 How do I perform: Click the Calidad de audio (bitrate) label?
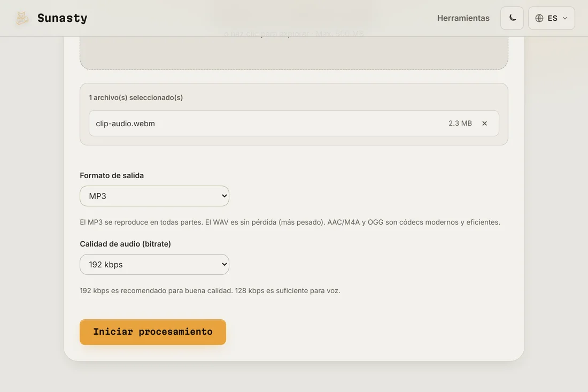tap(125, 244)
